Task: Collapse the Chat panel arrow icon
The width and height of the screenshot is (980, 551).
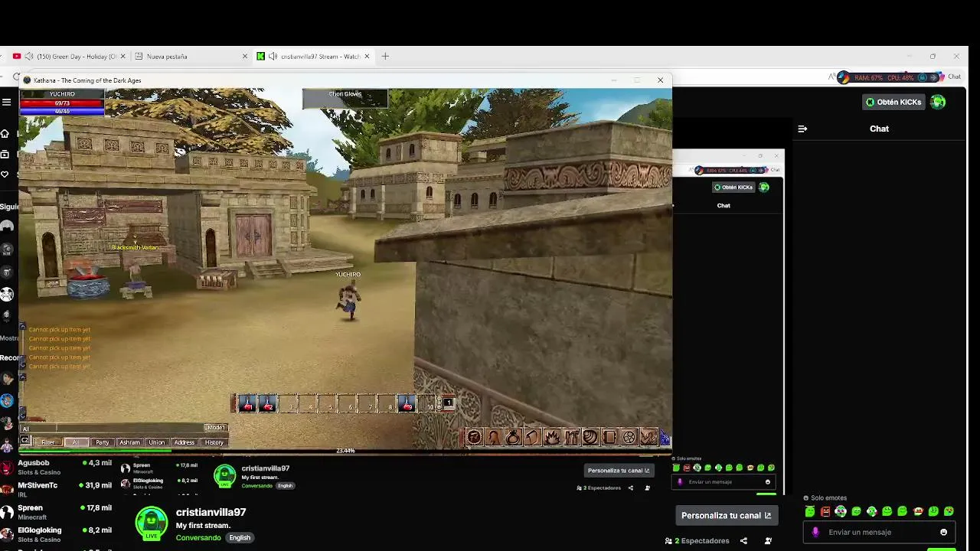Action: coord(802,129)
